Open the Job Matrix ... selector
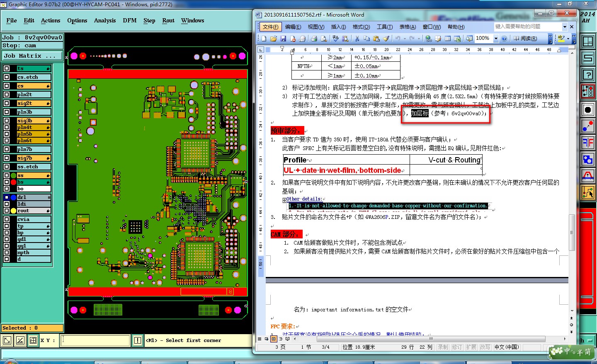This screenshot has height=364, width=597. [32, 56]
